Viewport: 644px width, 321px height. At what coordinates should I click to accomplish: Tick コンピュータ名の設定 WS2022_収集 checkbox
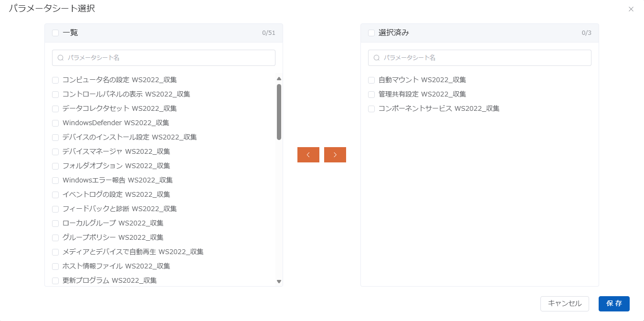point(55,80)
